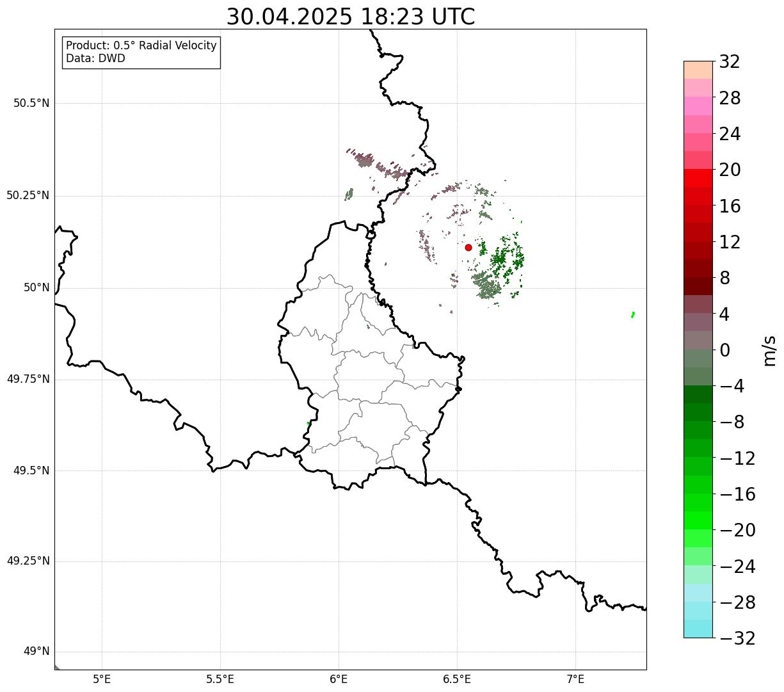The width and height of the screenshot is (784, 692).
Task: Click the isolated green echo near 7.25°E
Action: [x=633, y=314]
